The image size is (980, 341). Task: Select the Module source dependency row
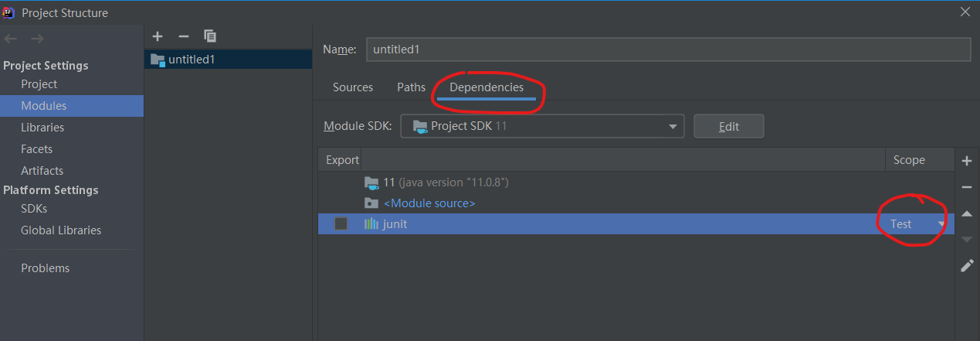click(x=429, y=203)
